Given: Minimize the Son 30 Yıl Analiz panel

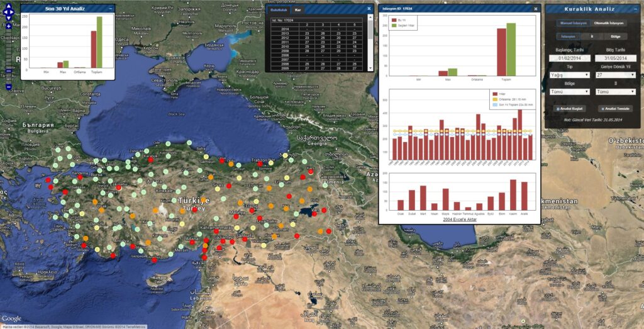Looking at the screenshot, I should click(x=111, y=9).
